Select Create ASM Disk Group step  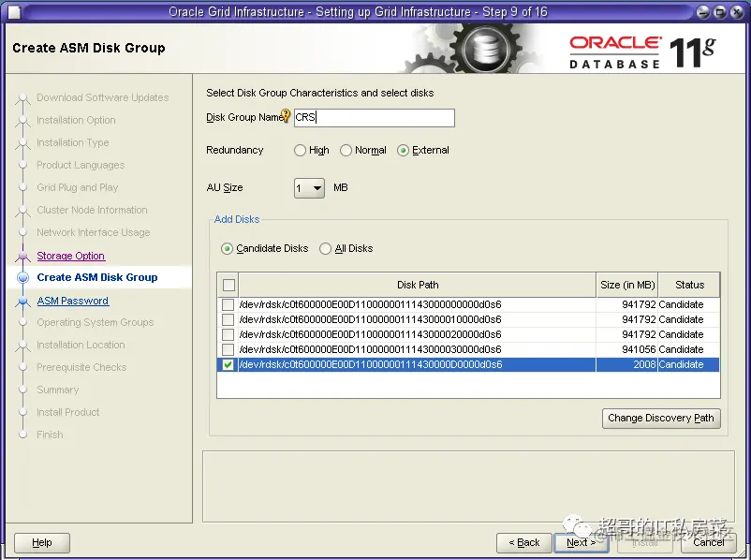tap(97, 277)
